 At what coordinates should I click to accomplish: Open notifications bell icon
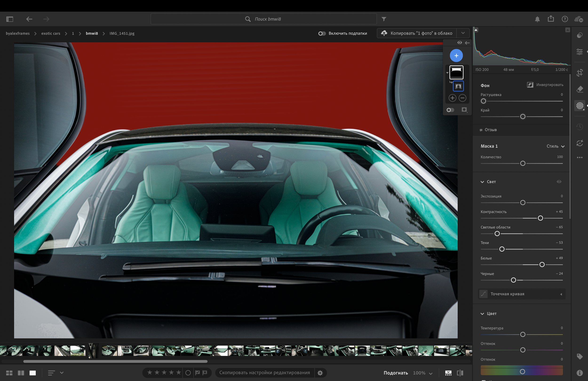tap(537, 19)
